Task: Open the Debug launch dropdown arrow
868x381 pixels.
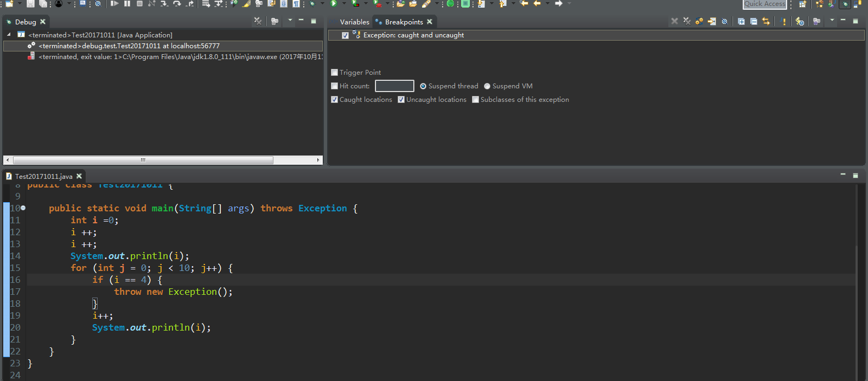Action: 322,3
